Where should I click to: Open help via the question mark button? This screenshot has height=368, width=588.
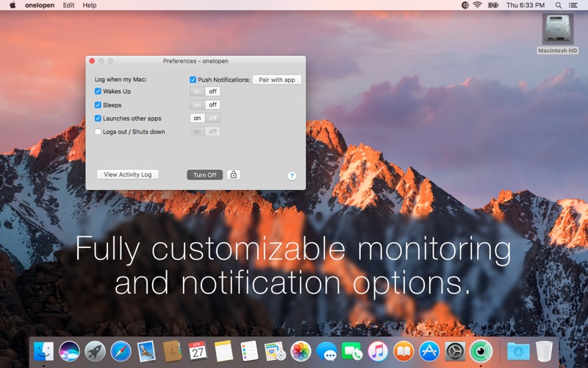tap(291, 176)
